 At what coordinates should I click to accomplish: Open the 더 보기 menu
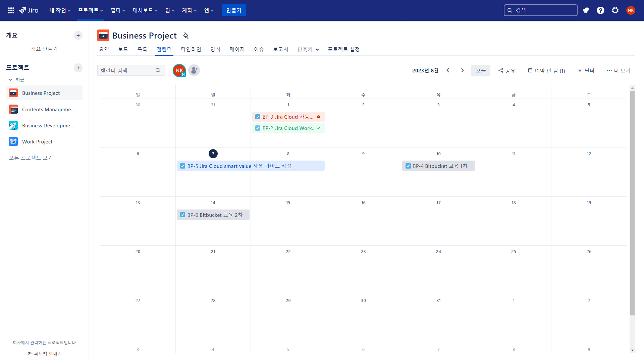(x=619, y=70)
